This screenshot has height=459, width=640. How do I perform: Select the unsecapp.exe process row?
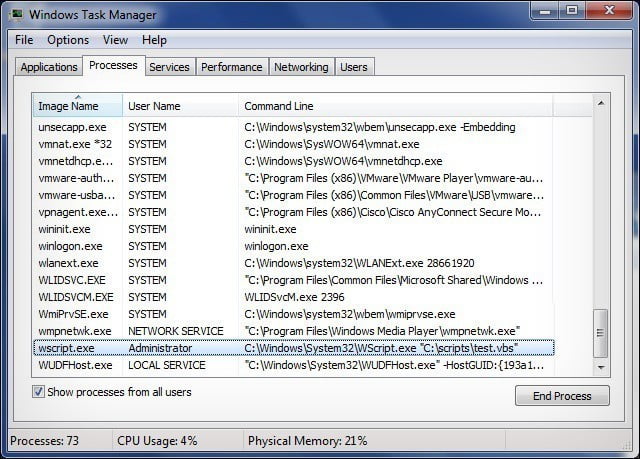(x=293, y=127)
